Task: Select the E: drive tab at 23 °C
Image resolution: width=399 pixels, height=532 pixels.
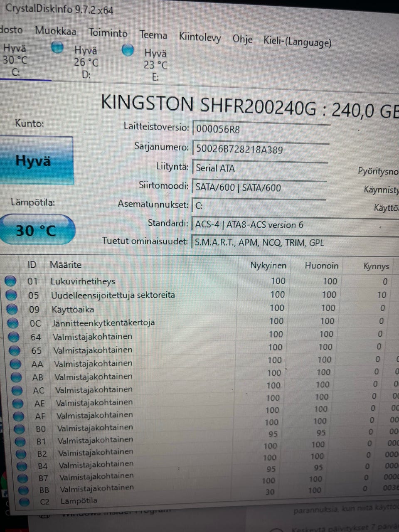Action: pyautogui.click(x=155, y=65)
